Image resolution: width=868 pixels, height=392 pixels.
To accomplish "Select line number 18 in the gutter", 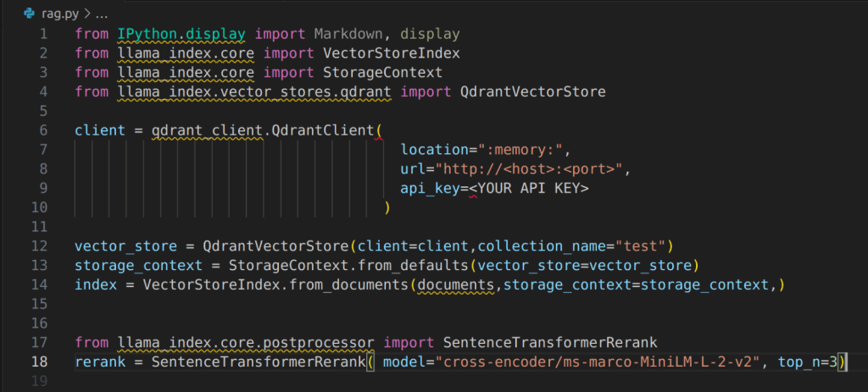I will coord(40,362).
